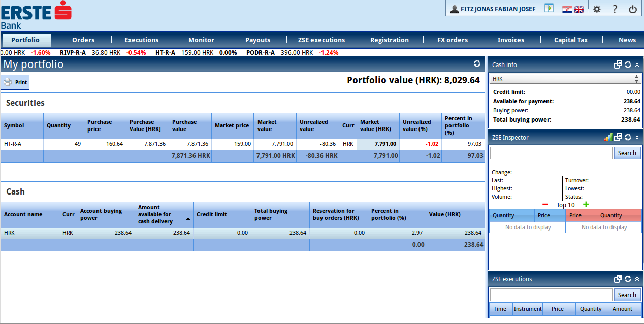The image size is (644, 324).
Task: Click the help question mark icon
Action: pyautogui.click(x=615, y=9)
